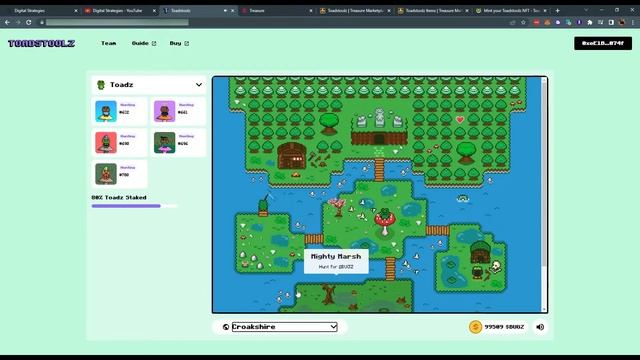This screenshot has width=640, height=360.
Task: Open the Team page link
Action: 109,43
